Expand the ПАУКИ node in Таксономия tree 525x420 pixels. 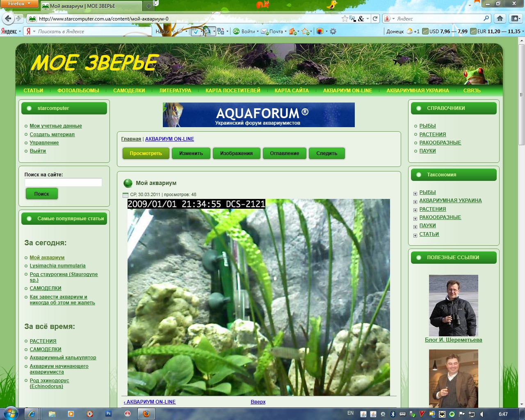[415, 226]
